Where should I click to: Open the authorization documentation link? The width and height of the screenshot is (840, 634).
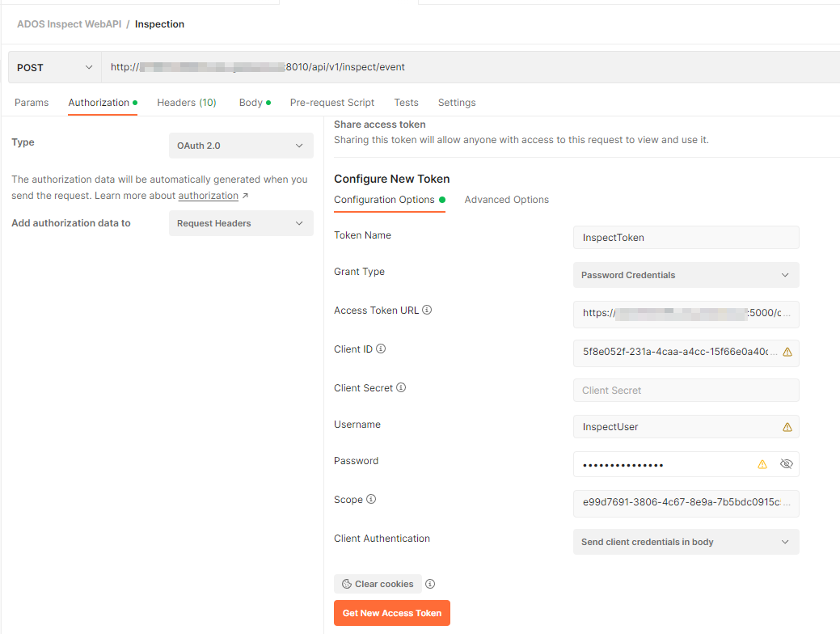[x=207, y=195]
